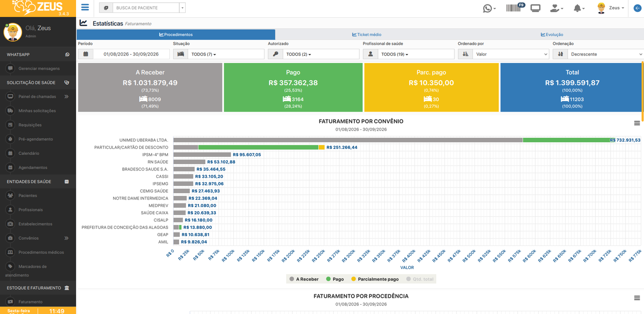
Task: Toggle the Pago legend series
Action: coord(335,279)
